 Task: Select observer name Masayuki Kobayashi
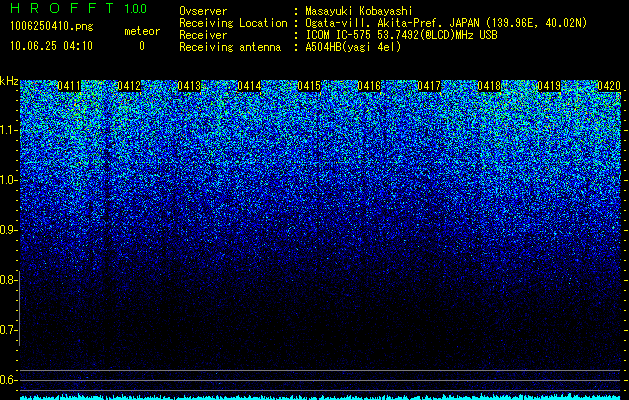tap(359, 11)
